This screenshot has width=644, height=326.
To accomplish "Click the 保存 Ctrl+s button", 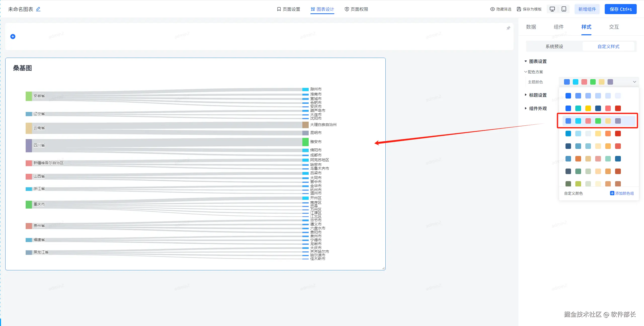I will (620, 9).
